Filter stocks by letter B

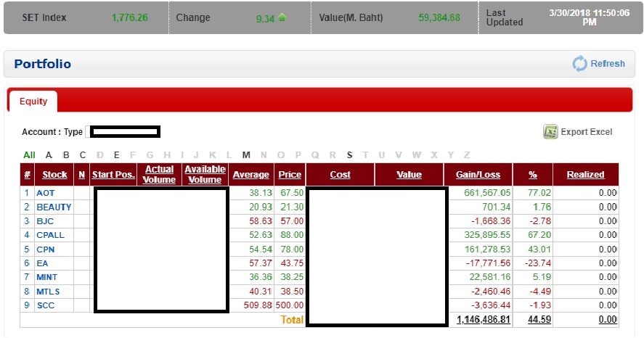click(x=66, y=155)
